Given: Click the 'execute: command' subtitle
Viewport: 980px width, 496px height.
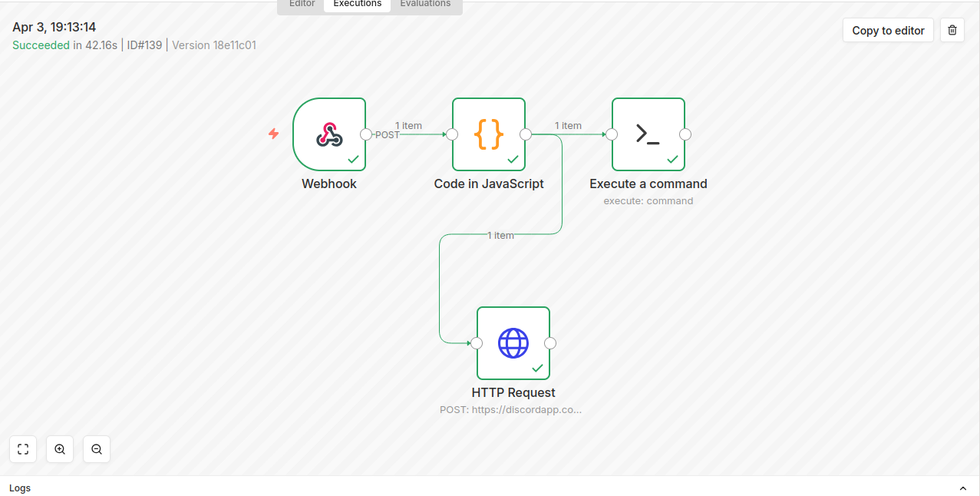Looking at the screenshot, I should click(648, 201).
